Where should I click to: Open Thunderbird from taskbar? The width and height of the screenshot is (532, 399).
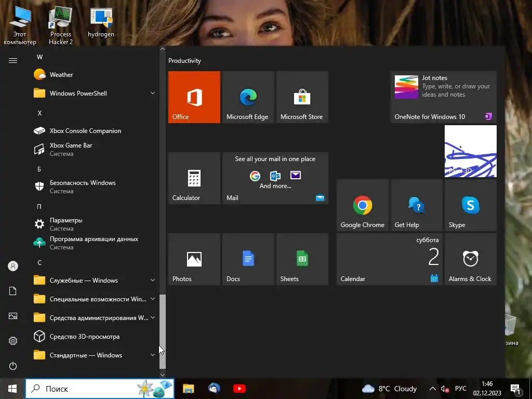click(214, 389)
